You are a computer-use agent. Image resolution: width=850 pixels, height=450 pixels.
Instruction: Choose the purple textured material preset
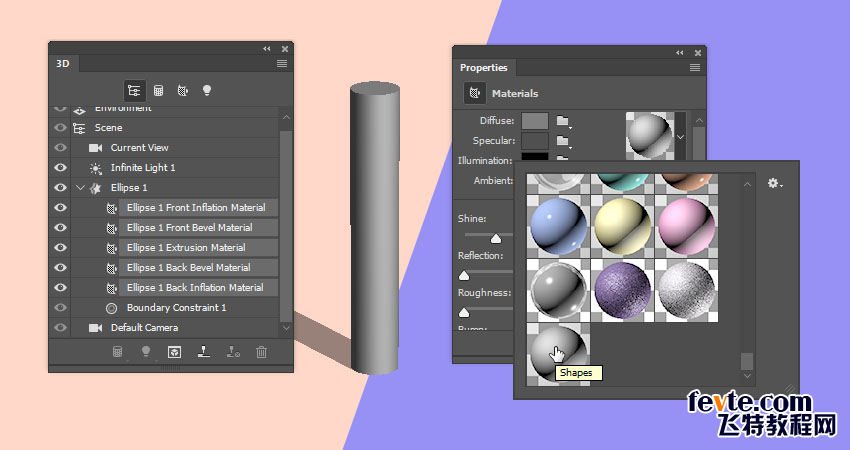tap(623, 290)
